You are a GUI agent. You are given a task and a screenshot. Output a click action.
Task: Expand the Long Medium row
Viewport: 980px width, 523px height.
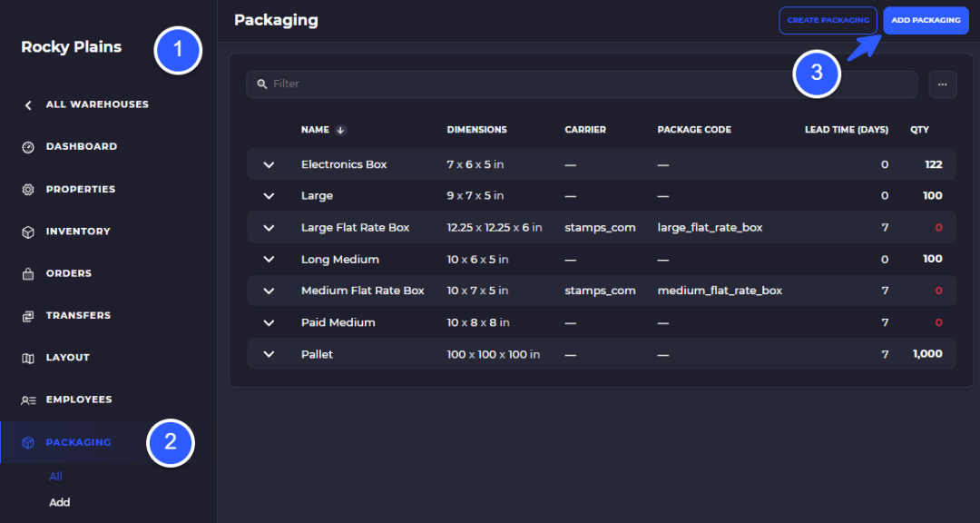(269, 259)
